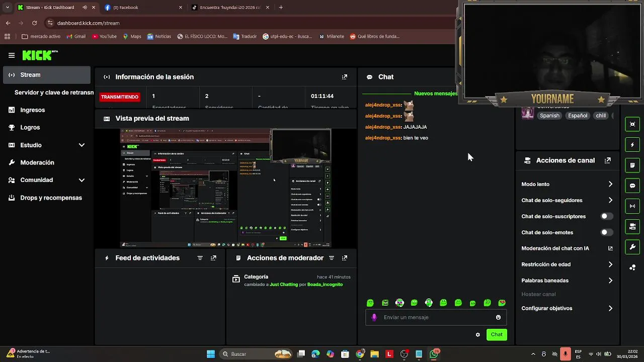Enable Chat de solo-emotes toggle
Viewport: 644px width, 362px height.
tap(607, 232)
